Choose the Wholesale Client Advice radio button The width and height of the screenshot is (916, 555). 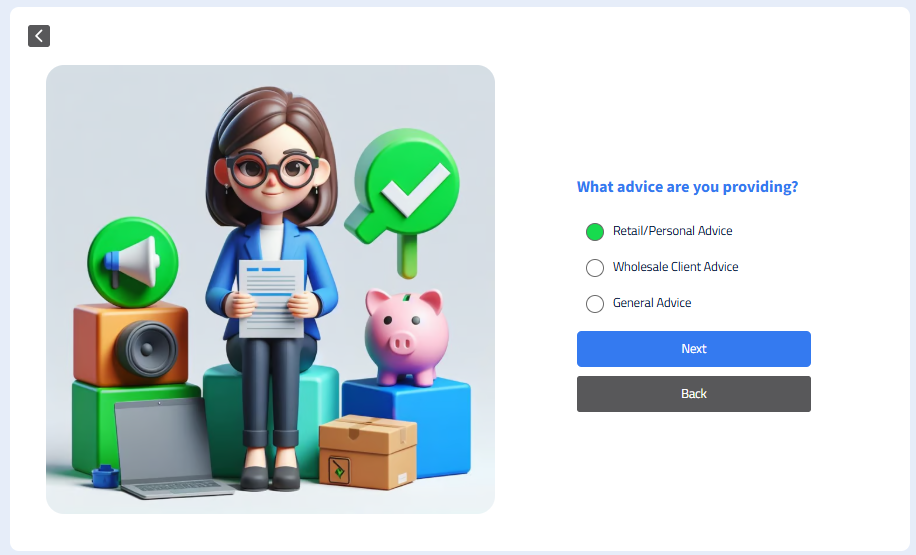tap(595, 268)
